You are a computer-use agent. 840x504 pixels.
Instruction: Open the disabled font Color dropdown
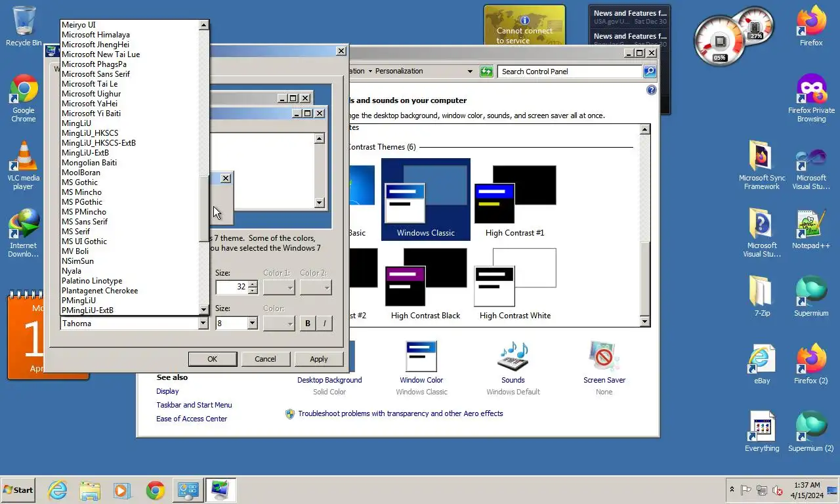279,323
